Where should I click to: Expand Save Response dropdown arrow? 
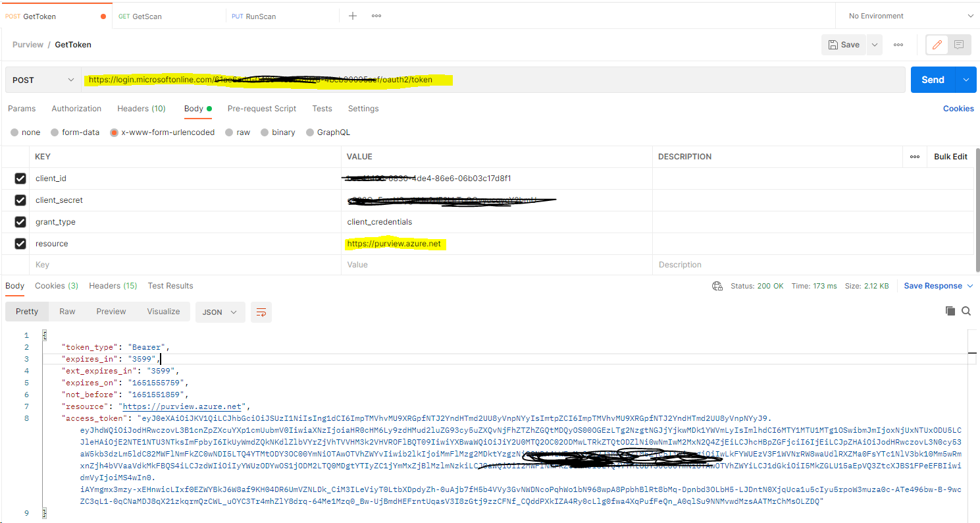(x=969, y=286)
